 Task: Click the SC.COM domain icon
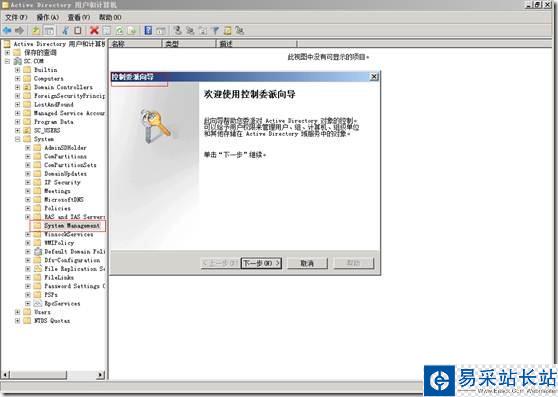17,61
